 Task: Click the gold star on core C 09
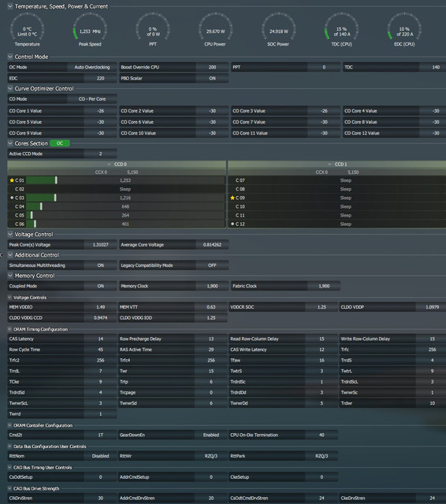pos(232,198)
